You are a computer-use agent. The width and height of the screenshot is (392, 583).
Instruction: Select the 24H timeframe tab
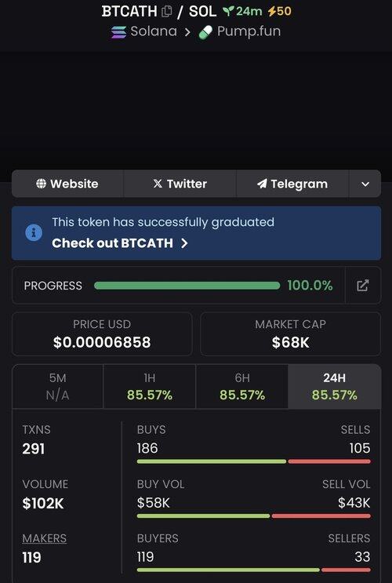(x=335, y=387)
